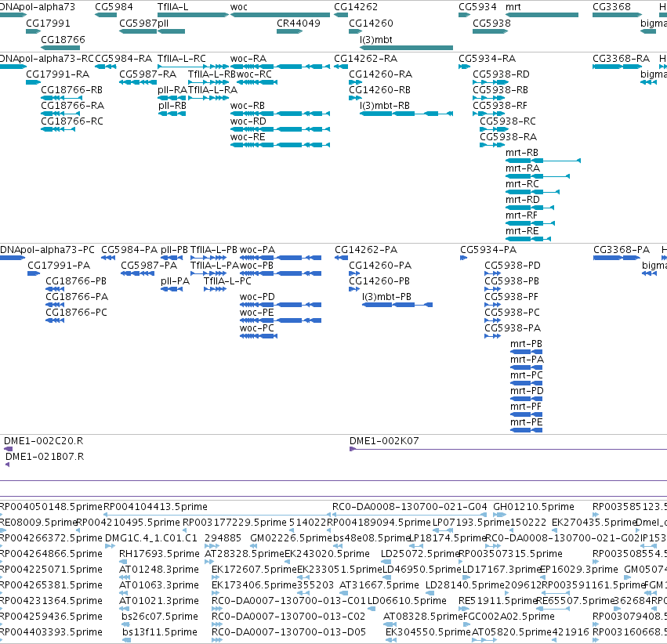Click the AT01248.3prime EST label
Image resolution: width=667 pixels, height=644 pixels.
pyautogui.click(x=159, y=570)
